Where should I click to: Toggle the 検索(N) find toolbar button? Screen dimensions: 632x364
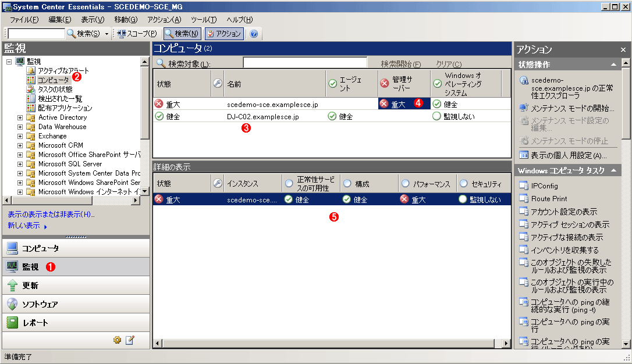(x=182, y=34)
